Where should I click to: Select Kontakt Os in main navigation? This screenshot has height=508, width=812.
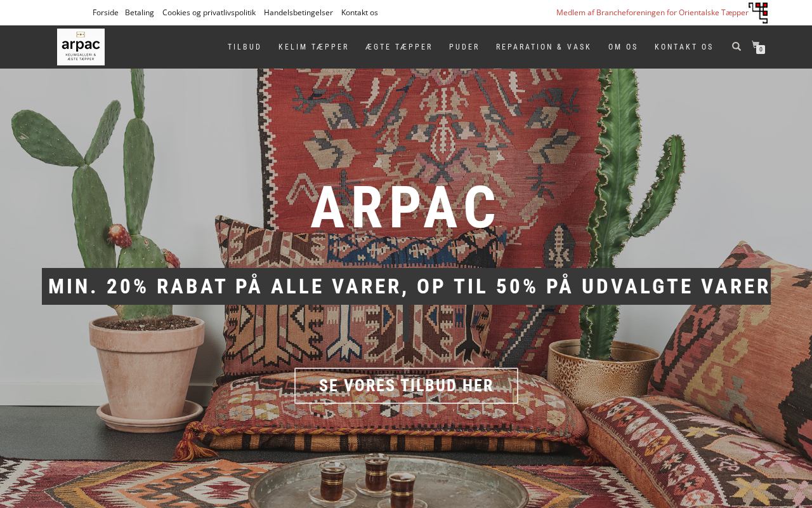(x=684, y=47)
